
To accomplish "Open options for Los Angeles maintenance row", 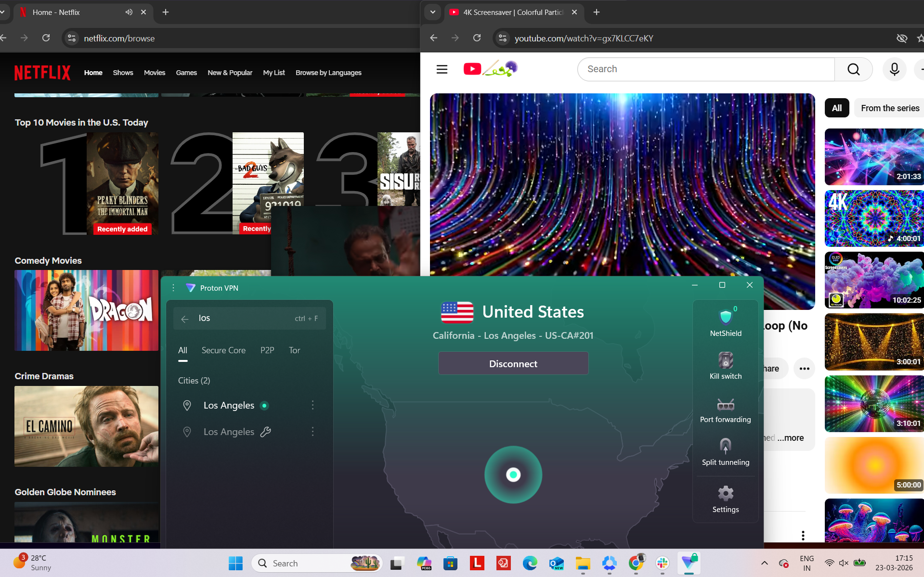I will click(313, 432).
